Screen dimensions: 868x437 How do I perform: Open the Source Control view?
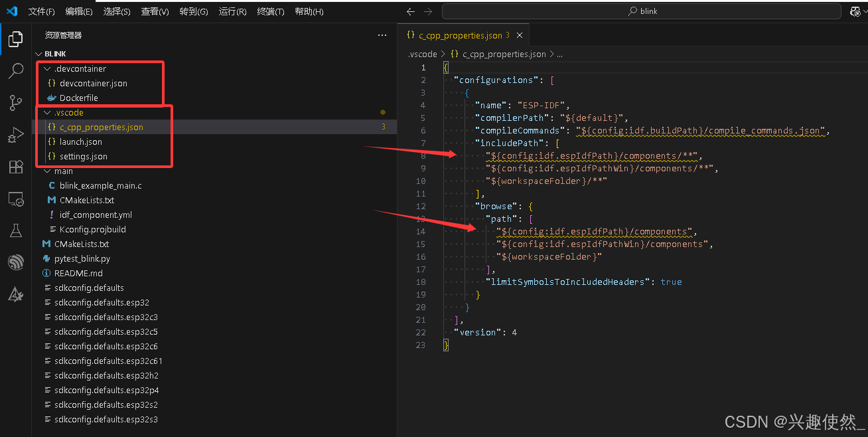(x=16, y=103)
